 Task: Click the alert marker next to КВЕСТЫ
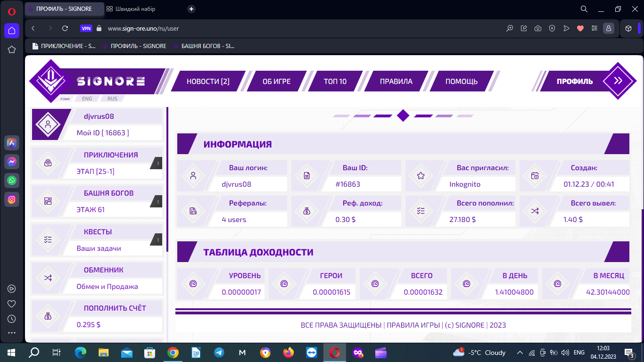157,239
